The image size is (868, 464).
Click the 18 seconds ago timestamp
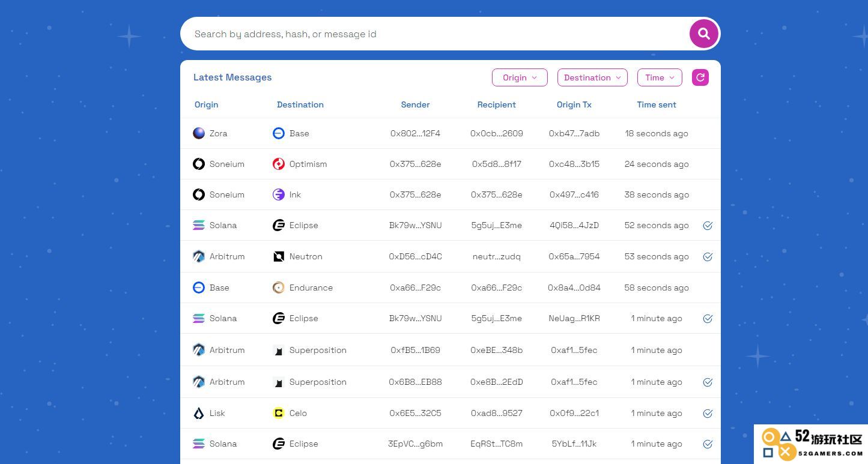[657, 133]
